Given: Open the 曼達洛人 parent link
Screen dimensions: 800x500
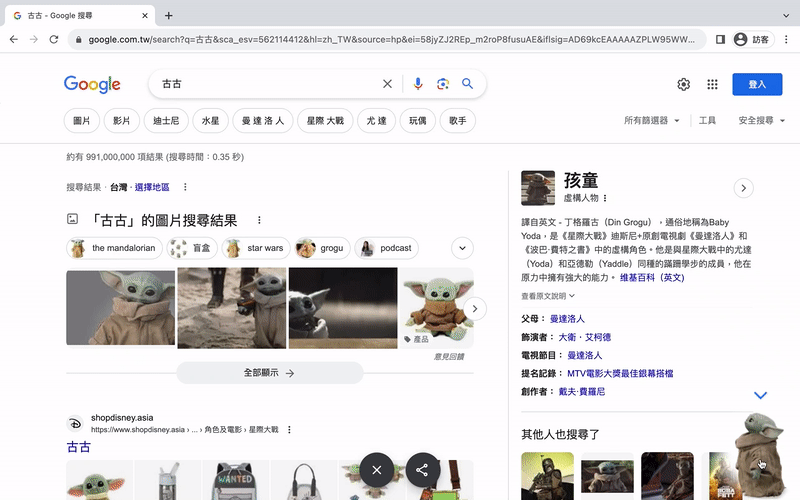Looking at the screenshot, I should tap(567, 319).
